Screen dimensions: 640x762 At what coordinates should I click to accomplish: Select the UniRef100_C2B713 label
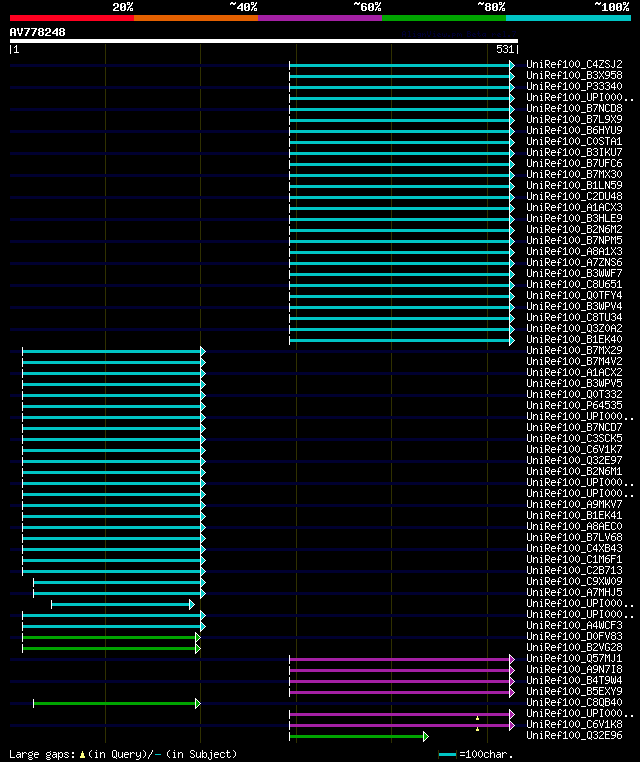(x=574, y=570)
